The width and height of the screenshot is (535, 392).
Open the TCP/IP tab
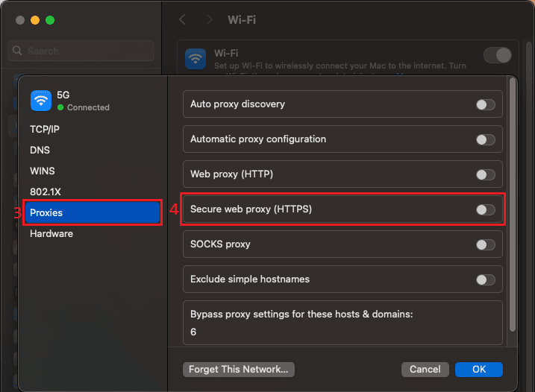(x=45, y=129)
